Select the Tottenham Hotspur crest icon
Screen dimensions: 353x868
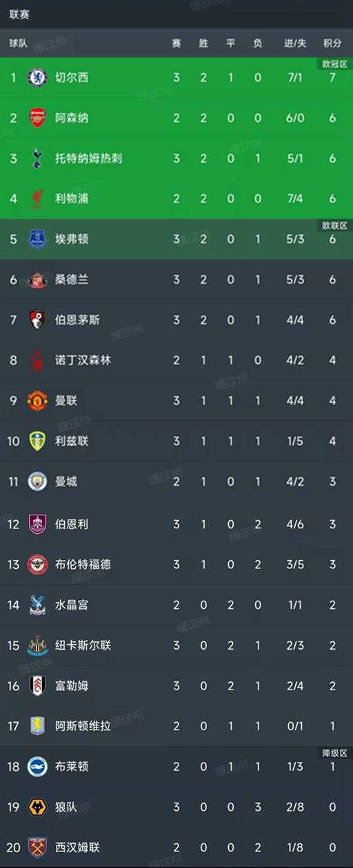coord(37,158)
